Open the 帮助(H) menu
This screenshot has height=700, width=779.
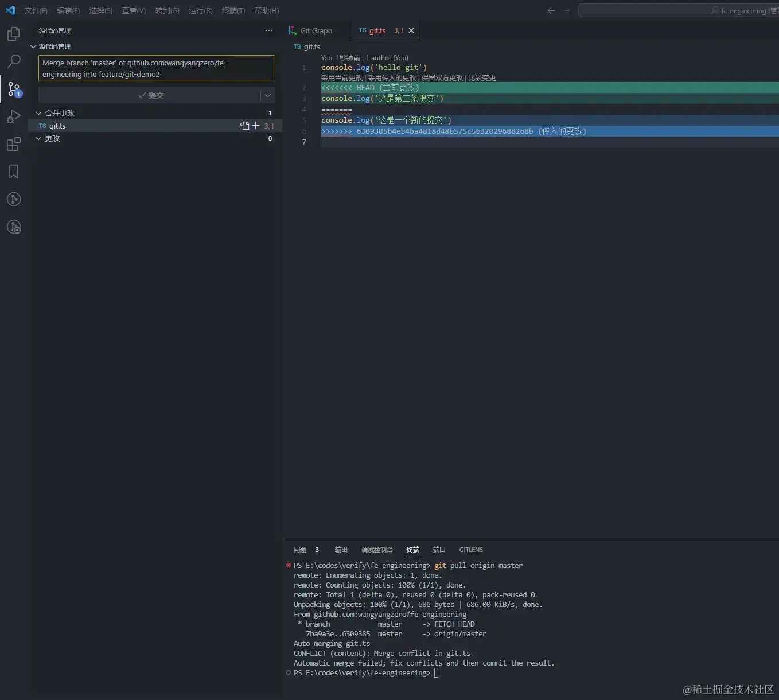coord(267,10)
